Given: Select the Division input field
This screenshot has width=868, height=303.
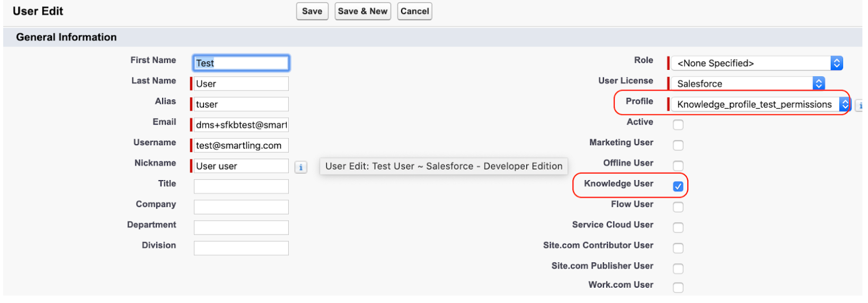Looking at the screenshot, I should pyautogui.click(x=241, y=248).
